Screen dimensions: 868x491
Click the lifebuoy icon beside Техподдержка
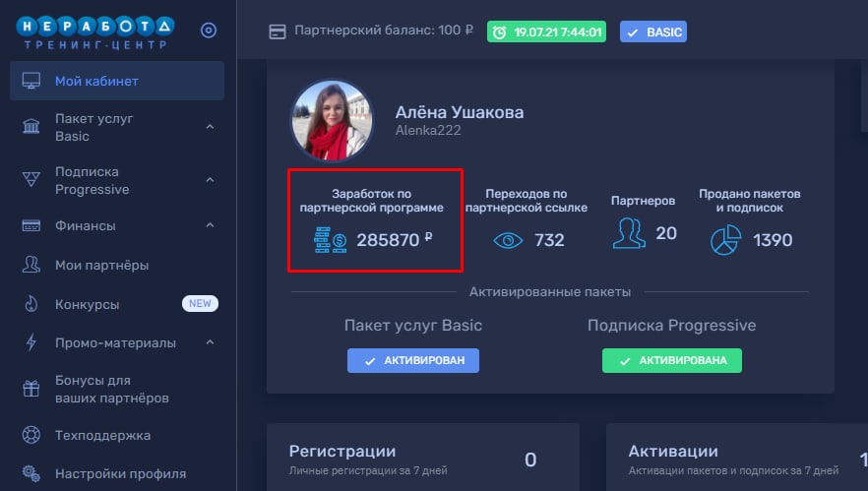31,435
